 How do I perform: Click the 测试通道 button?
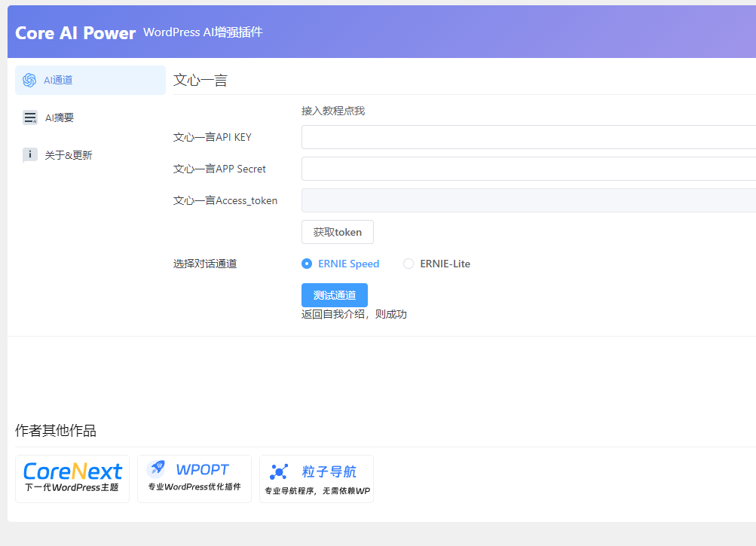point(335,295)
